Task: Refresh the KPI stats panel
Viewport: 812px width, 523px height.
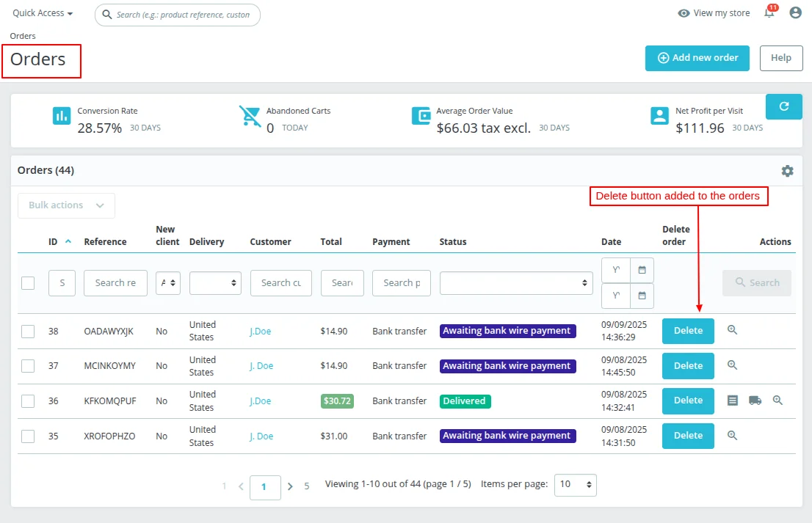Action: (x=783, y=106)
